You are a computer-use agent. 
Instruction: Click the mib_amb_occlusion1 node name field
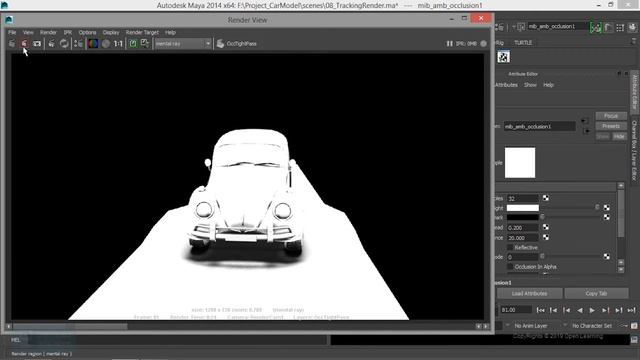[539, 127]
